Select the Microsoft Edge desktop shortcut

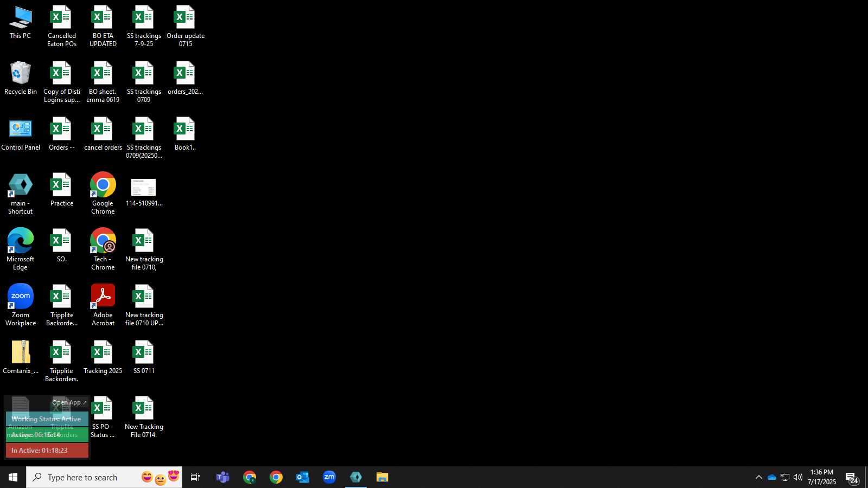click(21, 250)
